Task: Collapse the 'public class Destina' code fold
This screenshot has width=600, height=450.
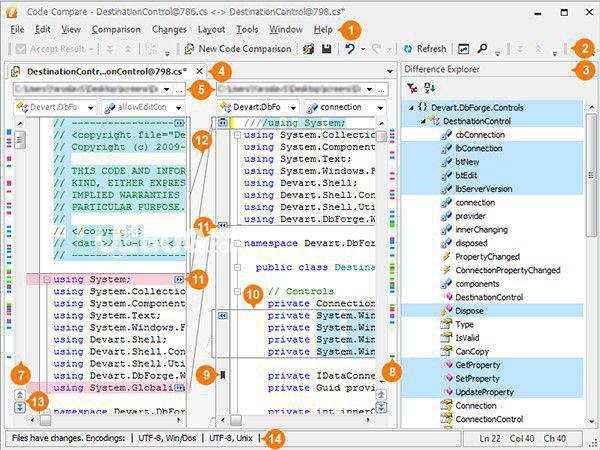Action: (x=237, y=267)
